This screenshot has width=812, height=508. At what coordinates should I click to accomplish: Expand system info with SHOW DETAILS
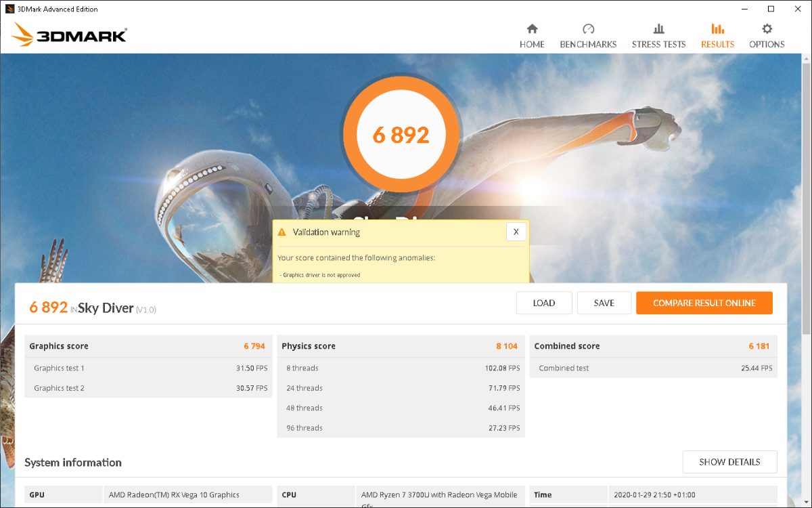(729, 462)
